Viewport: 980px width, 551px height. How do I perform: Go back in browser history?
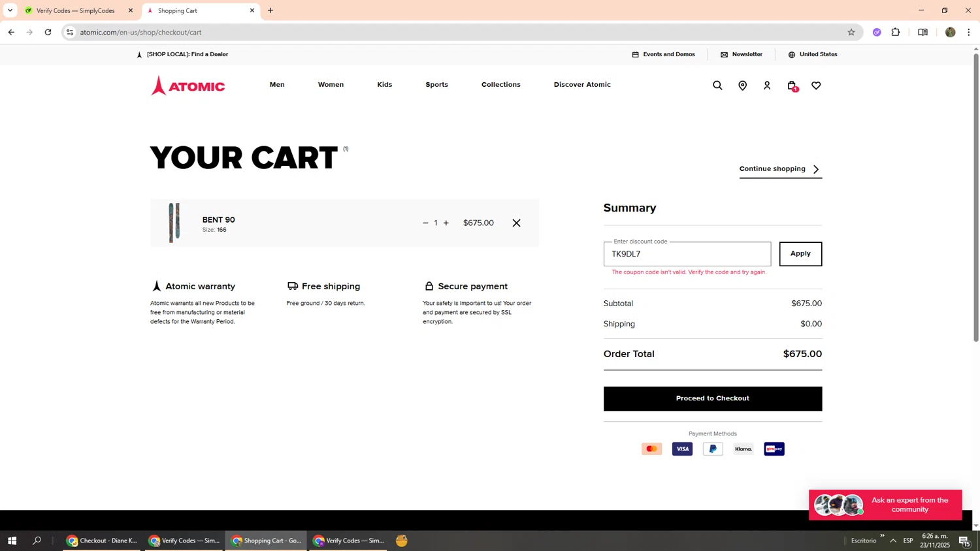click(11, 32)
